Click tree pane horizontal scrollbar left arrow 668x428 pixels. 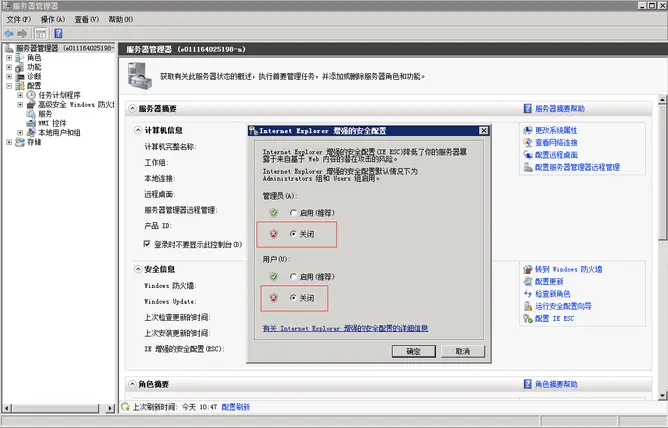(x=7, y=408)
